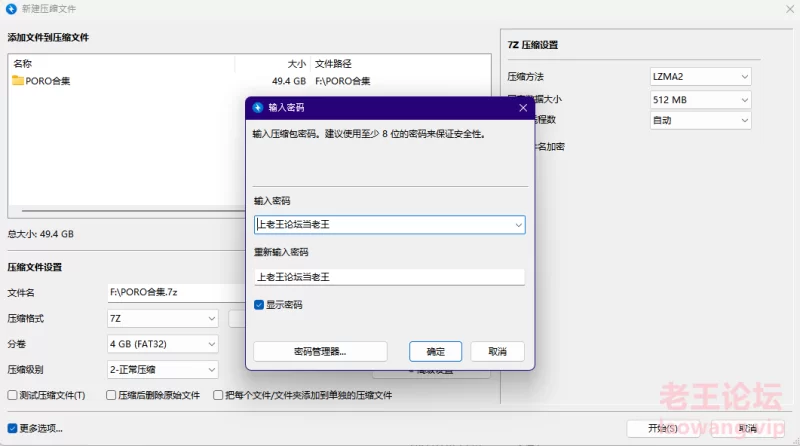The image size is (800, 446).
Task: Close the 输入密码 password dialog
Action: (x=522, y=107)
